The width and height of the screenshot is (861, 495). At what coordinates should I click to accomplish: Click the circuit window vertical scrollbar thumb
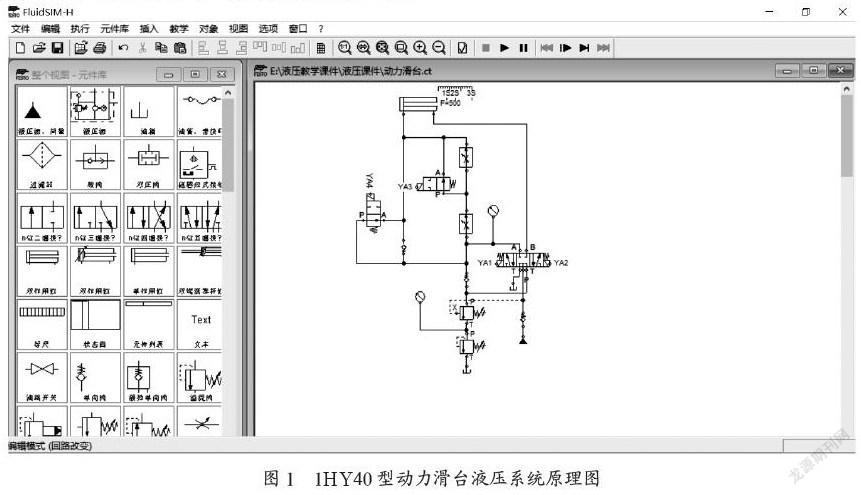[846, 136]
